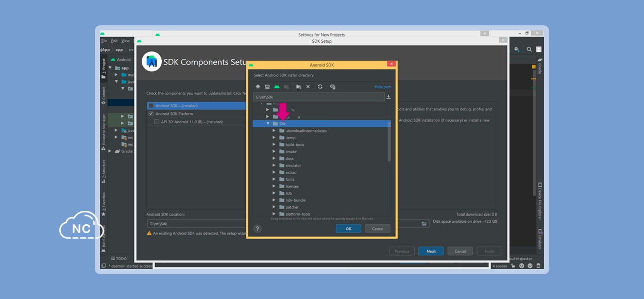Expand the docs folder

[274, 159]
